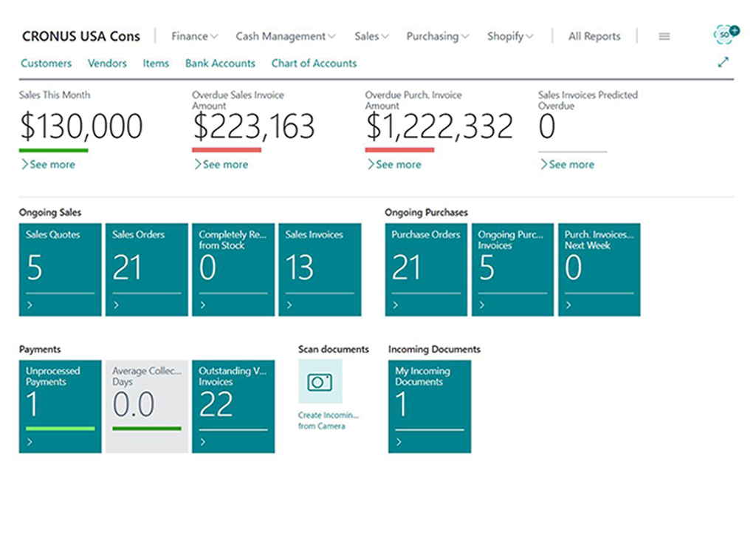756x535 pixels.
Task: Open the user account avatar icon
Action: click(x=725, y=34)
